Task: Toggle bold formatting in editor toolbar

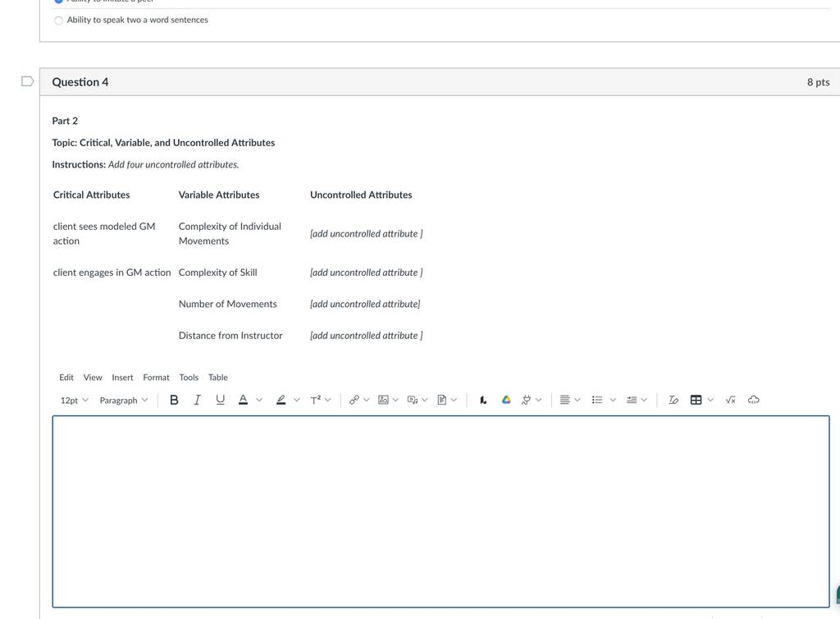Action: [x=174, y=400]
